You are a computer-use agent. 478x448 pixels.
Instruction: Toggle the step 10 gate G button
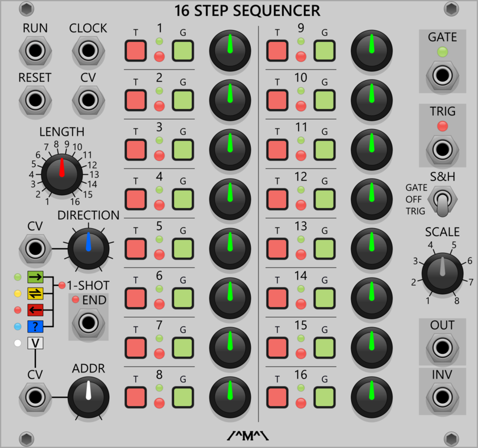[x=325, y=100]
